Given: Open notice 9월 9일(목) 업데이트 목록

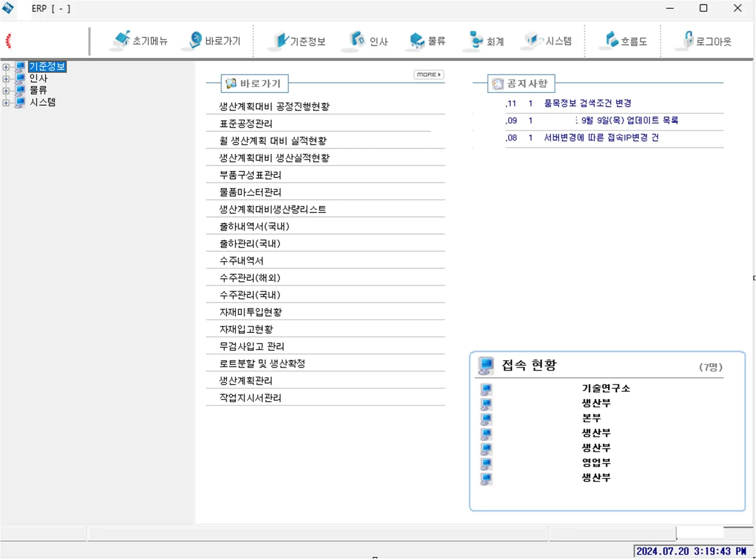Looking at the screenshot, I should (629, 121).
